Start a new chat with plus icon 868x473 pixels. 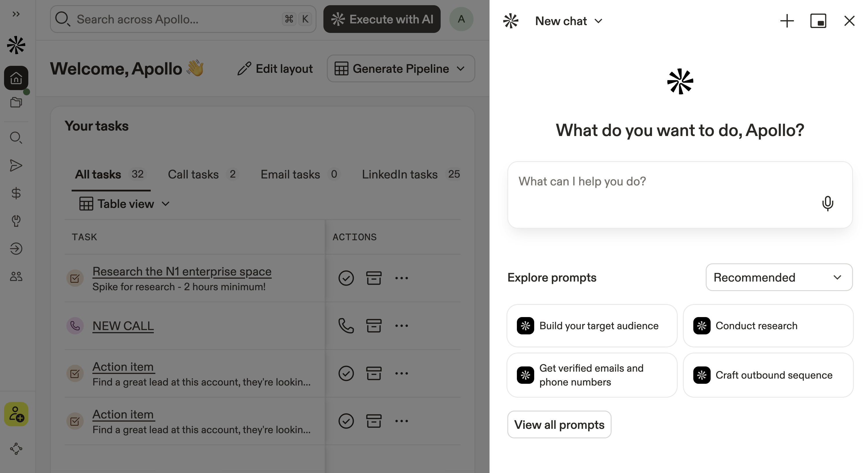[x=787, y=21]
